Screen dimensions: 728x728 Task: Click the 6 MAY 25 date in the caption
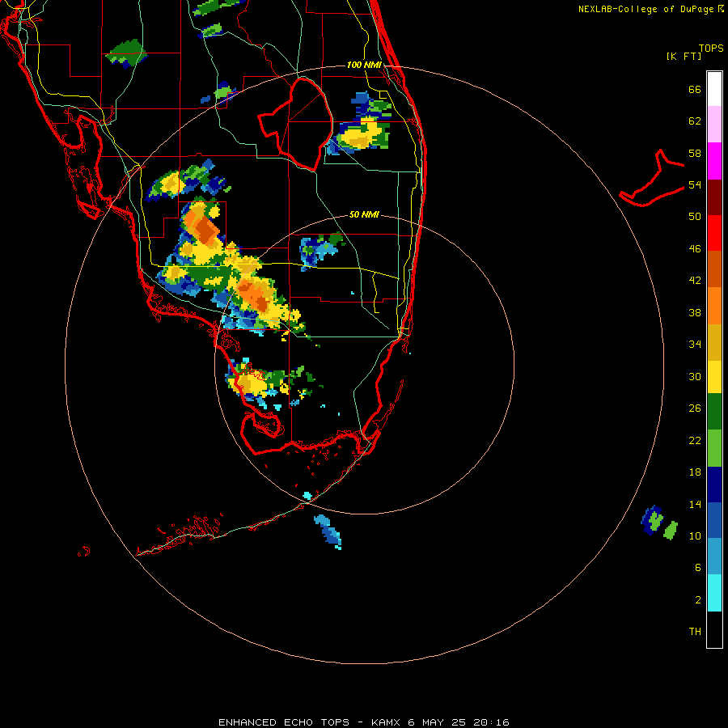pyautogui.click(x=436, y=722)
